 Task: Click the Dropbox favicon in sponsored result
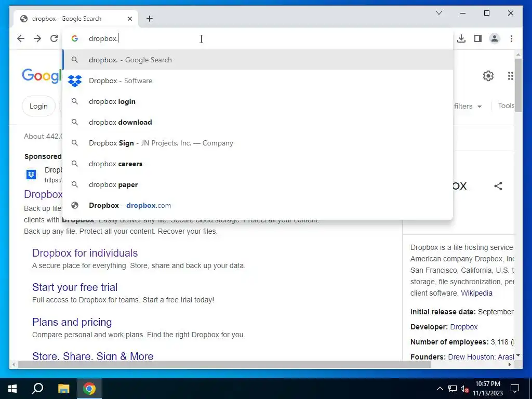[x=31, y=175]
